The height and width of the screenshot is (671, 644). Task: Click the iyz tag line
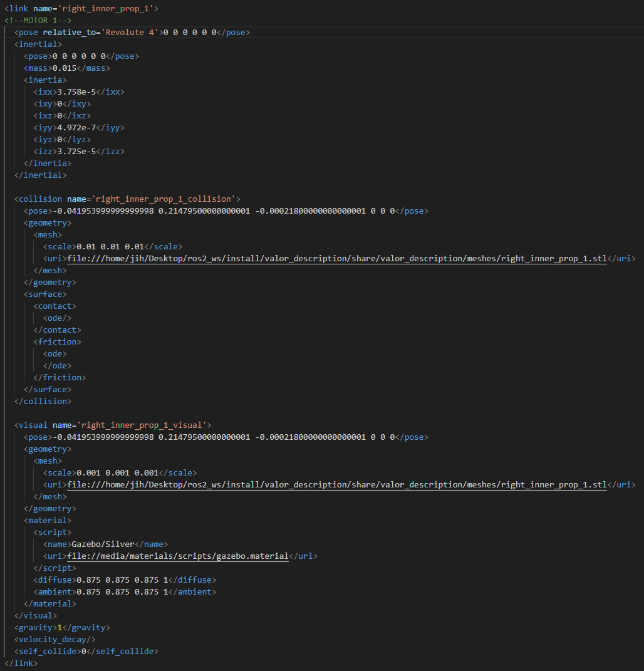coord(62,140)
